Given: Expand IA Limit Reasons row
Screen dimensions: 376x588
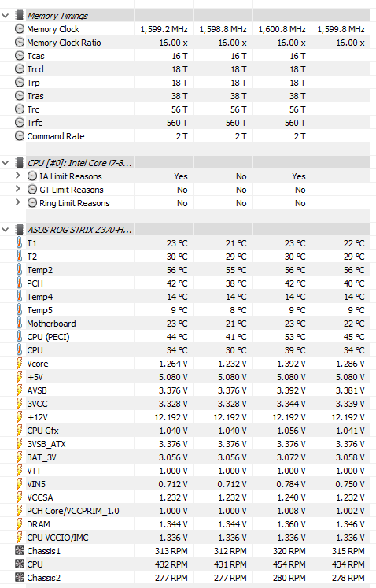Looking at the screenshot, I should click(17, 176).
